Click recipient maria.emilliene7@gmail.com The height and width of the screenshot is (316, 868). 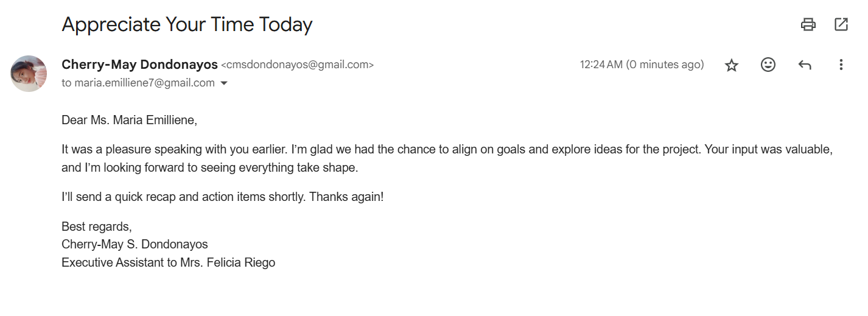144,83
